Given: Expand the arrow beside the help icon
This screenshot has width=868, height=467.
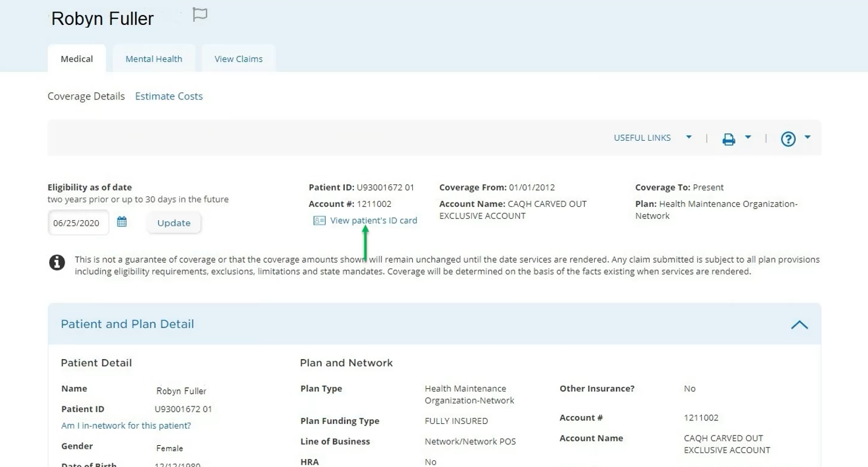Looking at the screenshot, I should click(x=807, y=138).
